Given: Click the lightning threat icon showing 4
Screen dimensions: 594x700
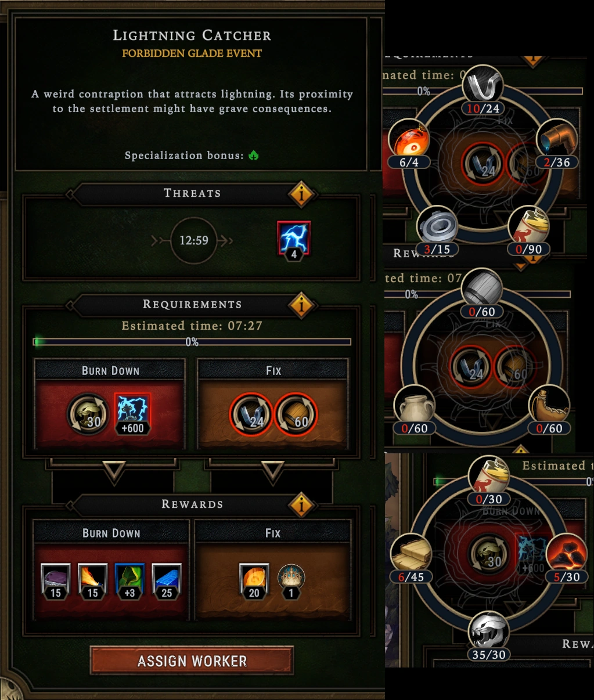Looking at the screenshot, I should tap(294, 240).
